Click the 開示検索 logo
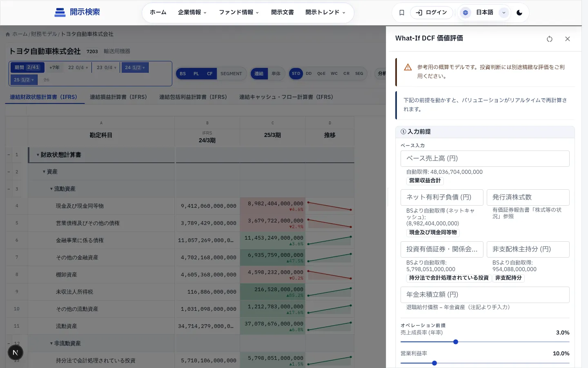 (x=77, y=12)
